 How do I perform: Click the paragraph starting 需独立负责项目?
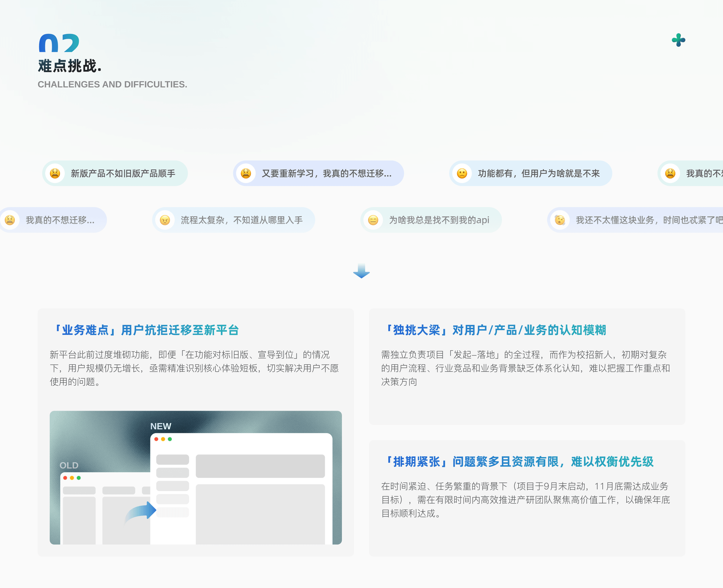coord(526,368)
